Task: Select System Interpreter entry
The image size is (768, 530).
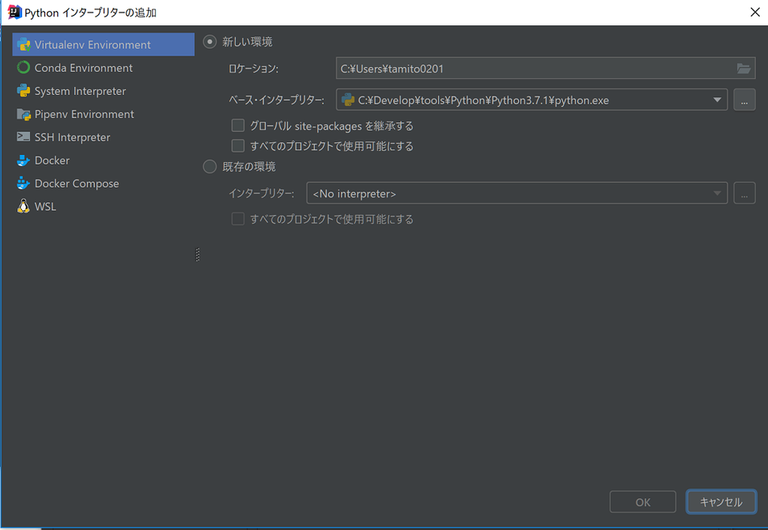Action: (103, 91)
